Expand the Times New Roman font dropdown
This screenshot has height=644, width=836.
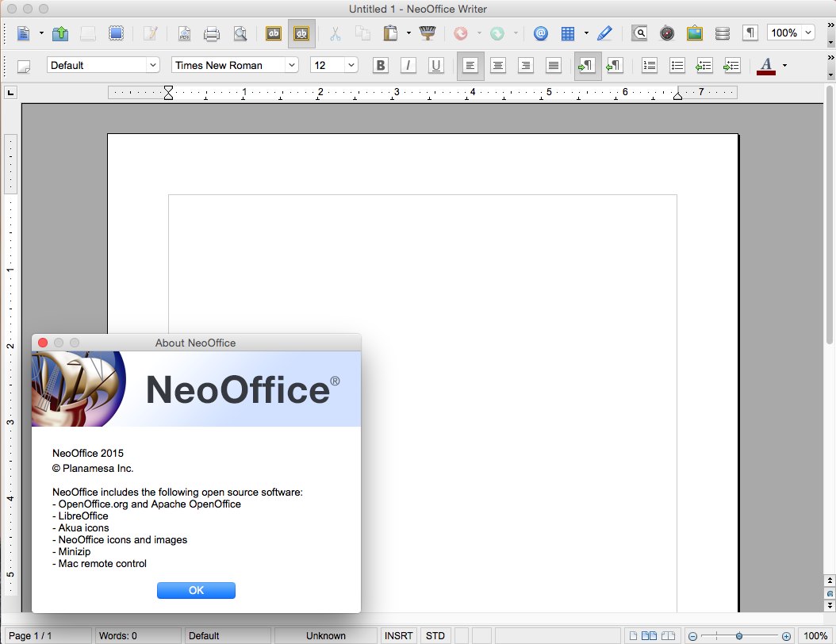(292, 65)
